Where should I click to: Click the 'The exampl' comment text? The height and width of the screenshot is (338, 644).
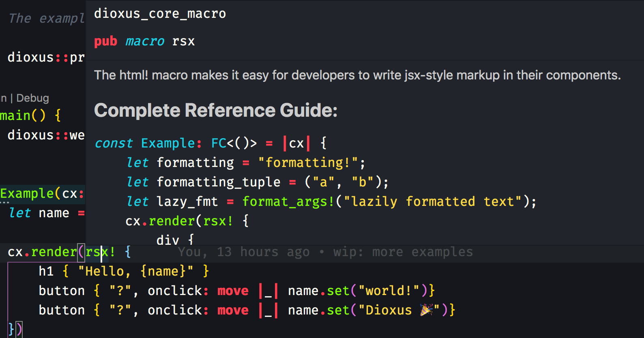47,18
